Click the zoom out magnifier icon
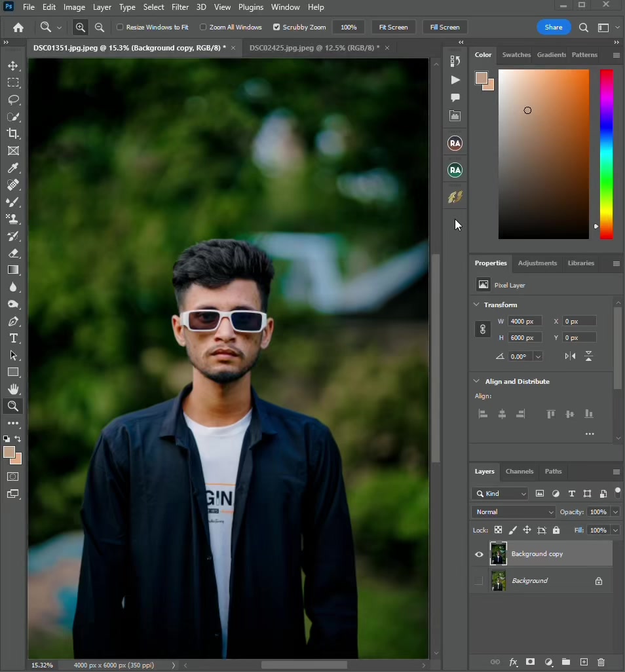This screenshot has width=625, height=672. tap(99, 28)
